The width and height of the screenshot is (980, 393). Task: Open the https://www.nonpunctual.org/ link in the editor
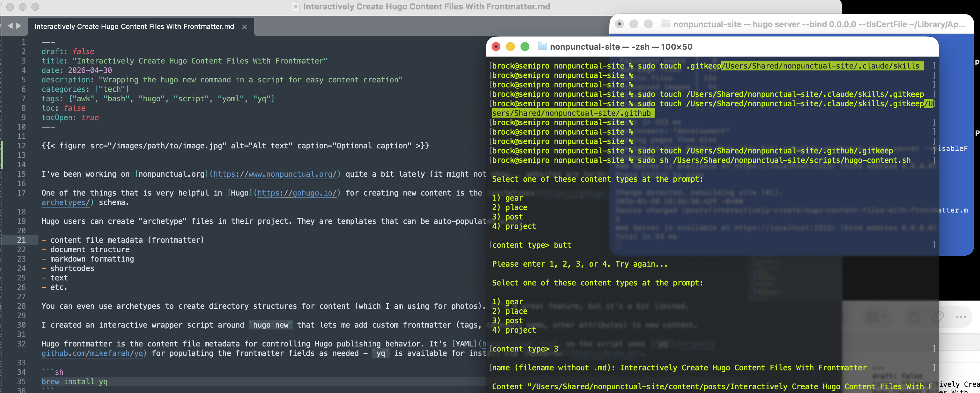pyautogui.click(x=275, y=174)
